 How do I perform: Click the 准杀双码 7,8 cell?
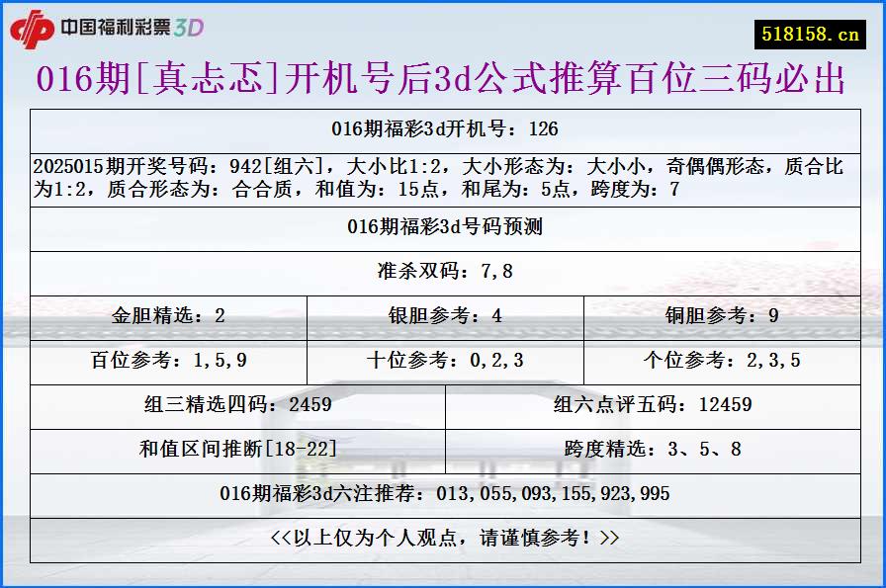point(443,270)
